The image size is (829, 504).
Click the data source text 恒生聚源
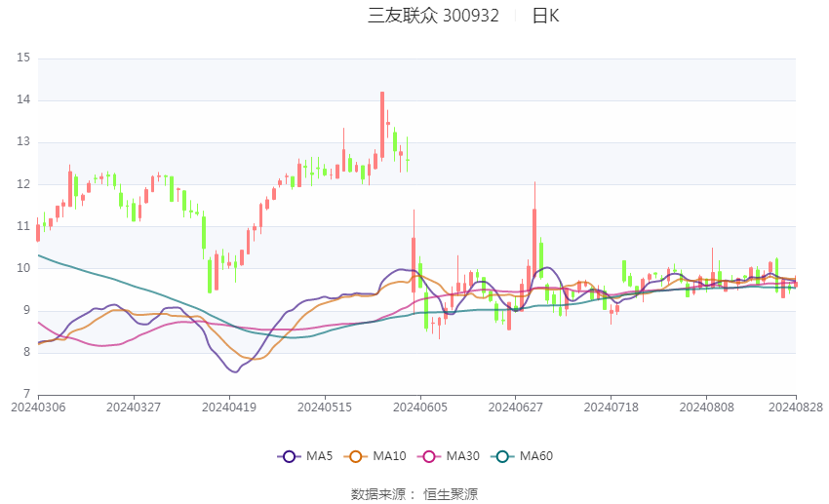451,494
